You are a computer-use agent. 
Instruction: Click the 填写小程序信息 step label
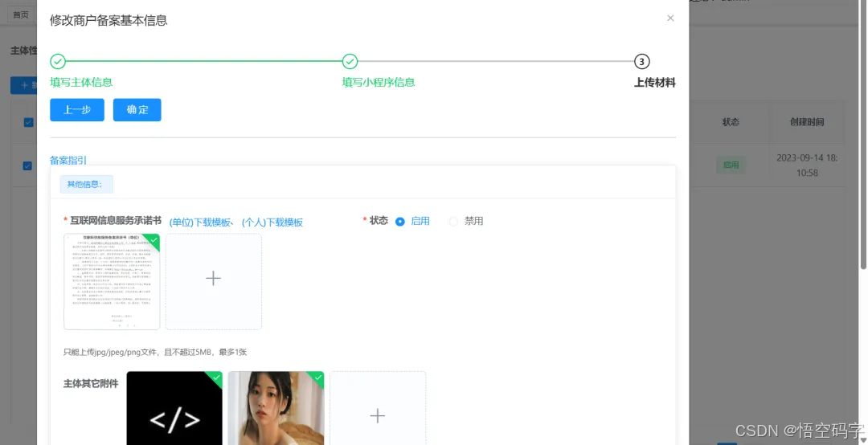pos(379,83)
